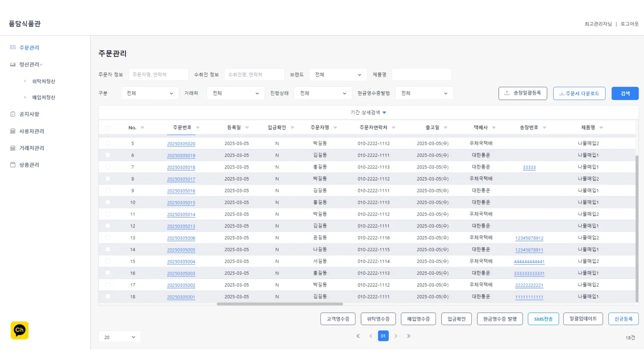Open 공지사항 in the sidebar

coord(29,114)
